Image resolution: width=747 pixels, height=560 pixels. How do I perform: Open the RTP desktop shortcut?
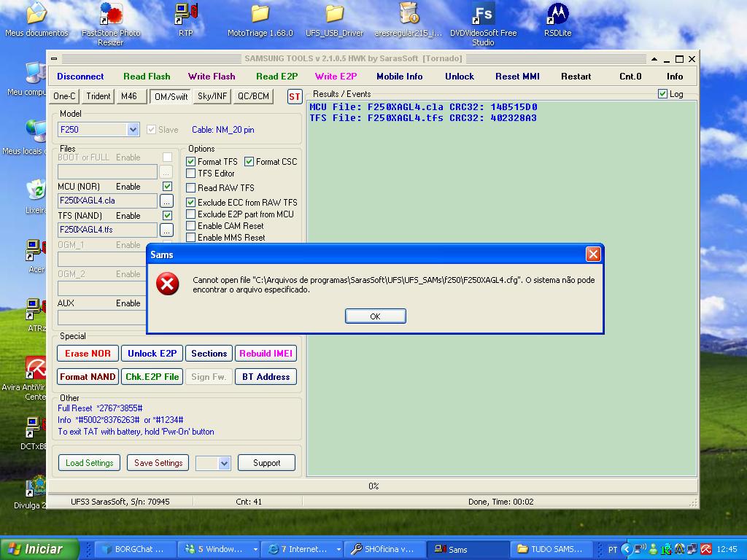186,19
